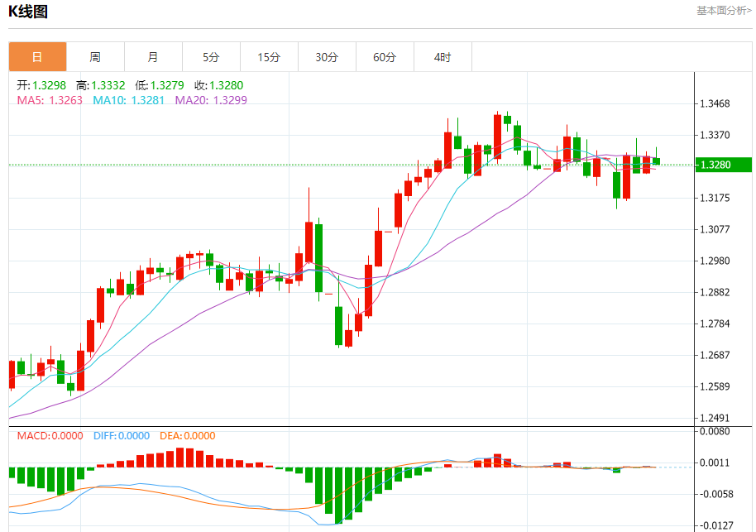Open the 4时 interval tab
The height and width of the screenshot is (532, 756).
coord(443,57)
